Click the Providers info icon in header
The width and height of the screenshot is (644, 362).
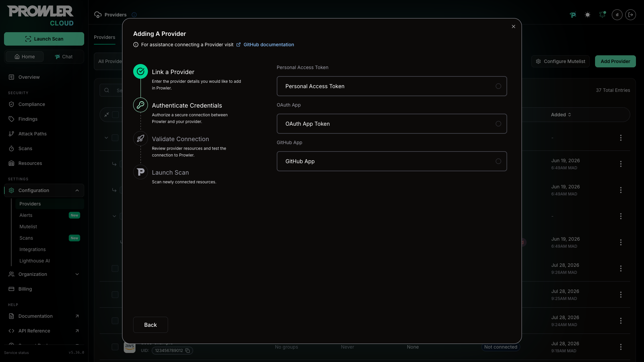coord(134,15)
